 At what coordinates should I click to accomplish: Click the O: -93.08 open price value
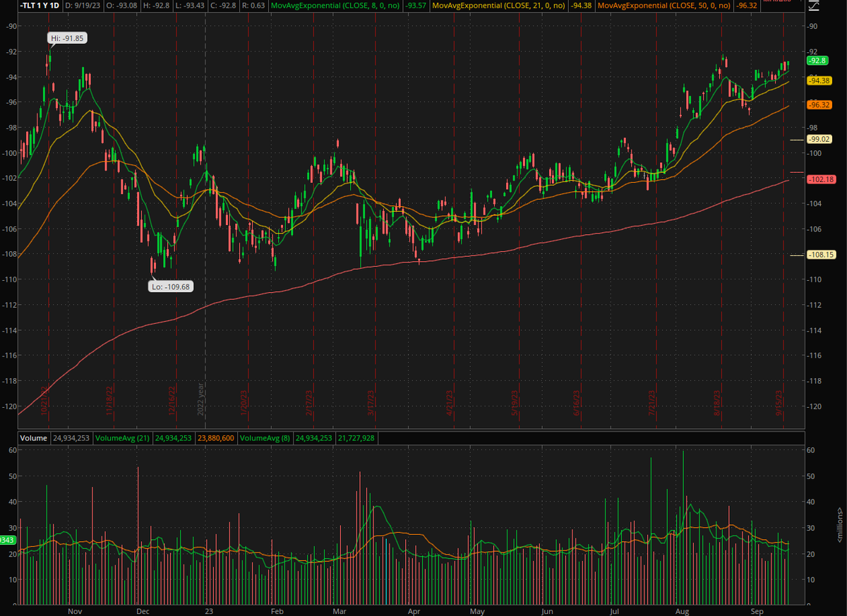[124, 5]
